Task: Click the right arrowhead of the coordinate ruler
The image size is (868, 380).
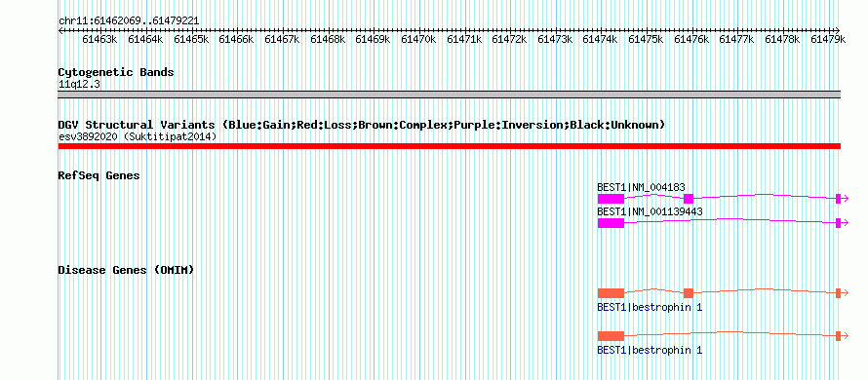Action: click(838, 30)
